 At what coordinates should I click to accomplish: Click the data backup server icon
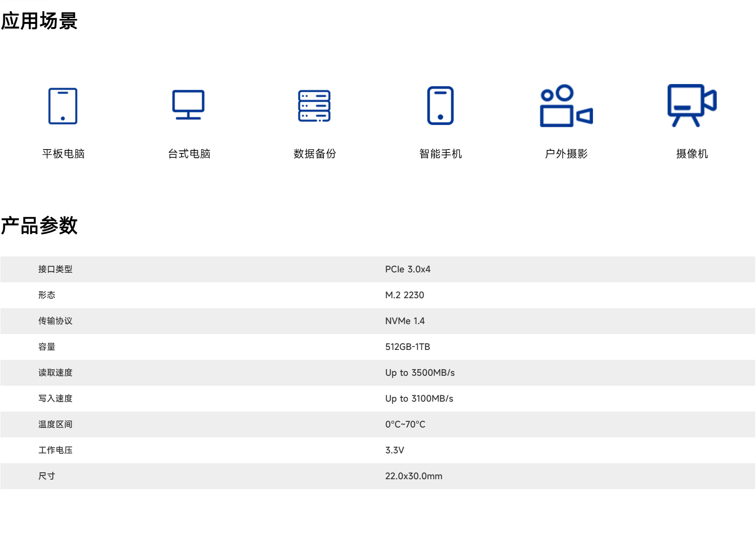[314, 106]
